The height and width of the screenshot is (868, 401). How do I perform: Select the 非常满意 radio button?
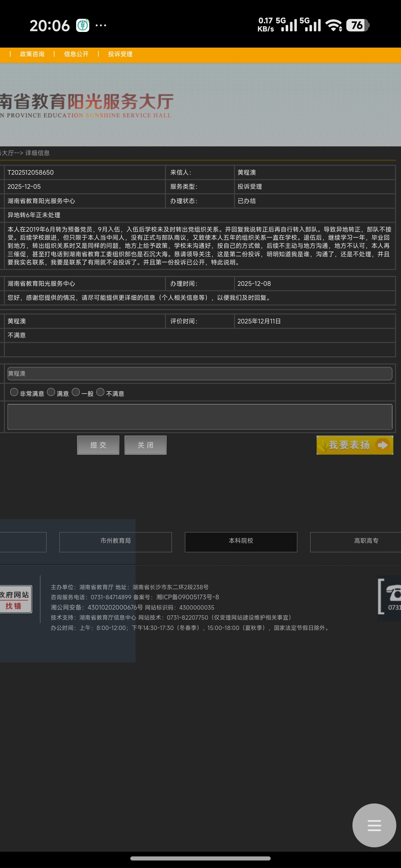coord(14,392)
